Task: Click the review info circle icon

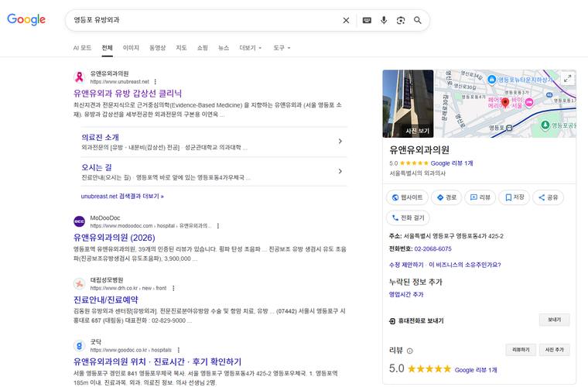Action: [410, 351]
